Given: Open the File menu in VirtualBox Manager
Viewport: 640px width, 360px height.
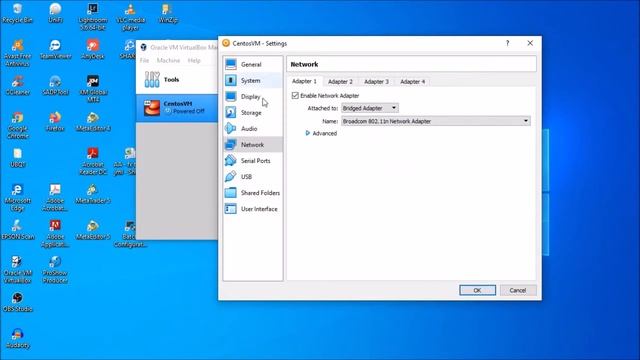Looking at the screenshot, I should click(x=144, y=60).
